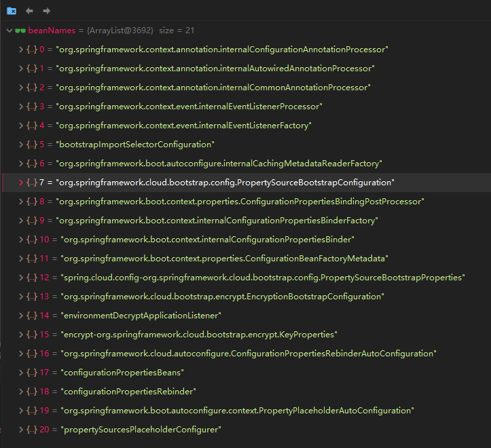Expand selected element 7 PropertySourceBootstrapConfiguration
Viewport: 491px width, 448px height.
click(x=20, y=183)
